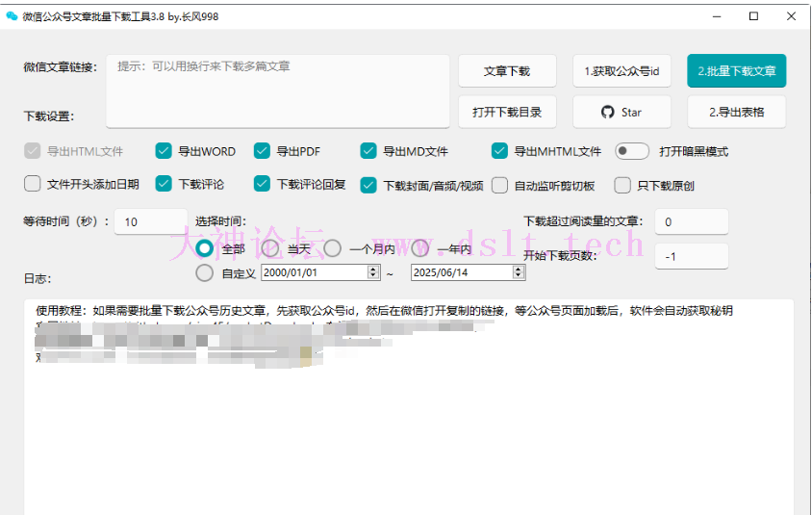Click the stepper on end date 2025/06/14
Viewport: 812px width, 515px height.
pos(519,272)
